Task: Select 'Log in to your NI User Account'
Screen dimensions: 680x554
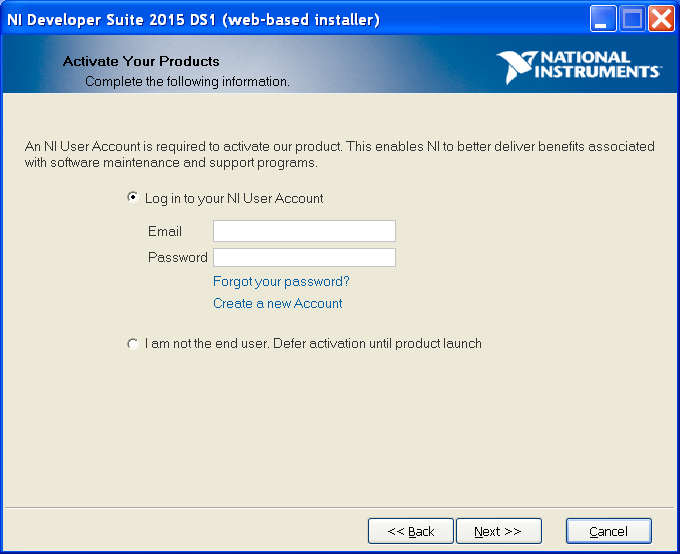Action: point(133,198)
